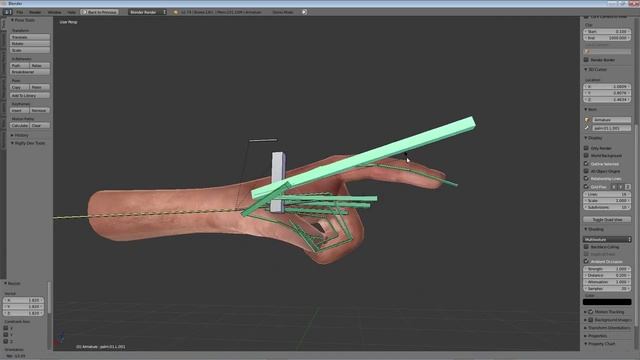The height and width of the screenshot is (360, 640).
Task: Toggle the grid Z axis button
Action: point(628,187)
